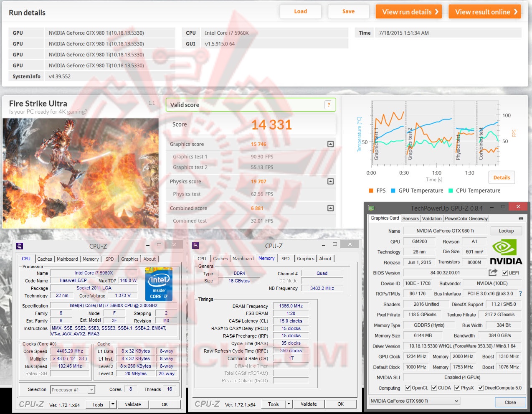Open PowerColor Giveaway tab in GPU-Z
The image size is (532, 414).
coord(466,218)
